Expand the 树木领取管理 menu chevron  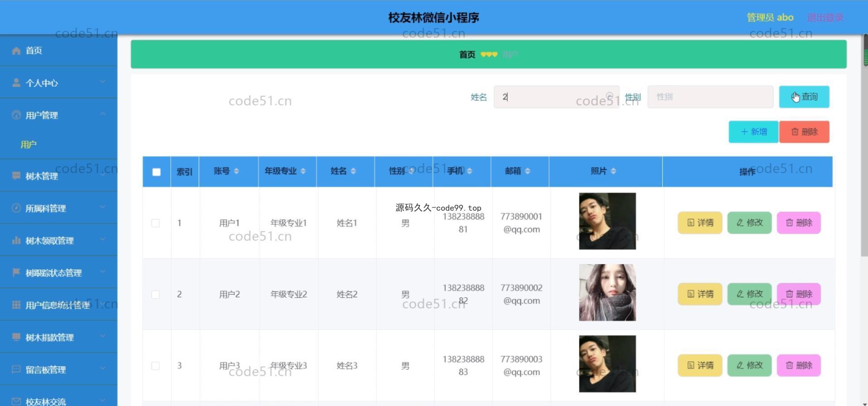click(102, 239)
